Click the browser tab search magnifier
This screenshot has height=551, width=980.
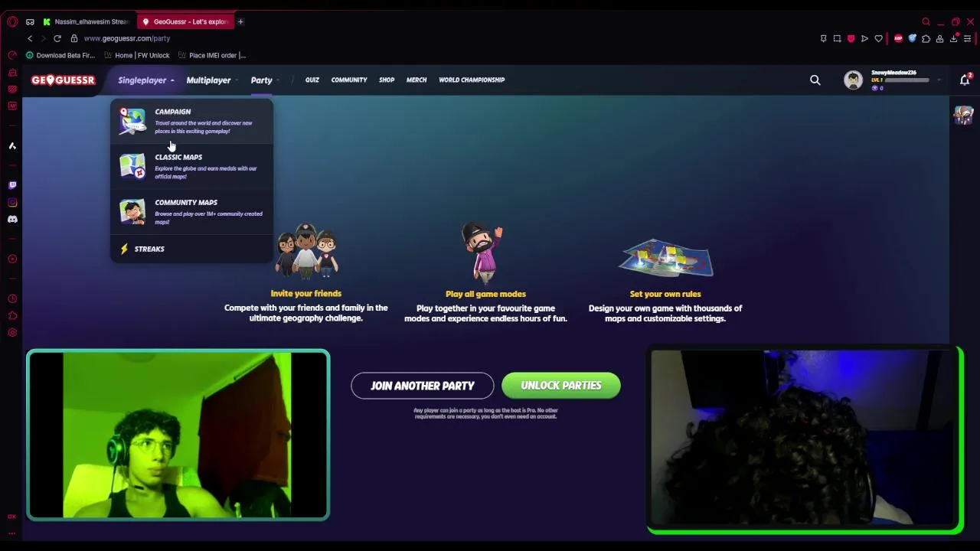click(x=926, y=21)
